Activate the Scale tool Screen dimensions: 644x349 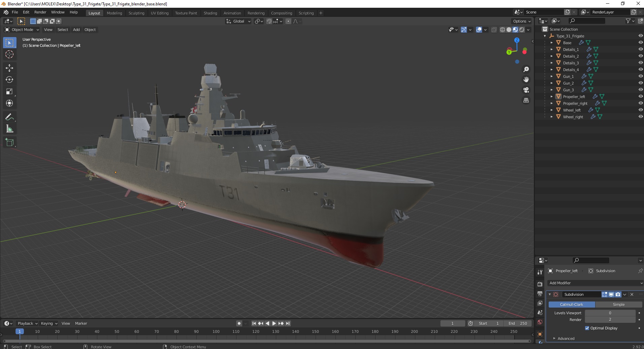(9, 91)
